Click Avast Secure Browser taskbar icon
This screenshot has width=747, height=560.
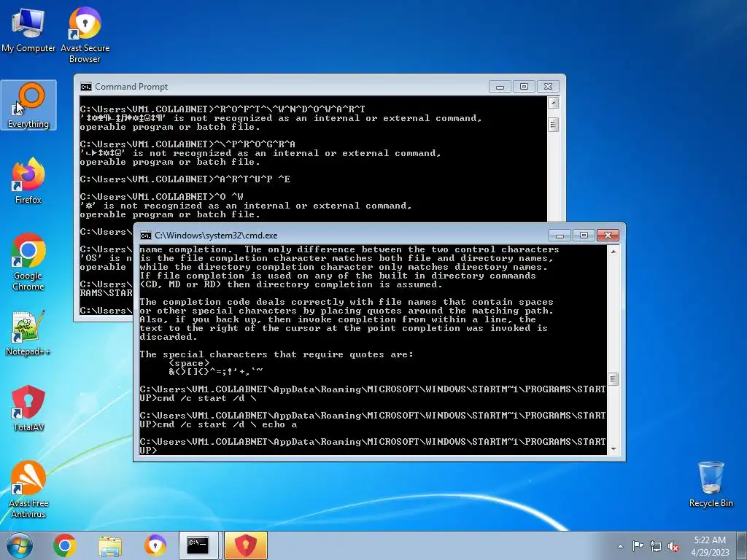pos(155,545)
